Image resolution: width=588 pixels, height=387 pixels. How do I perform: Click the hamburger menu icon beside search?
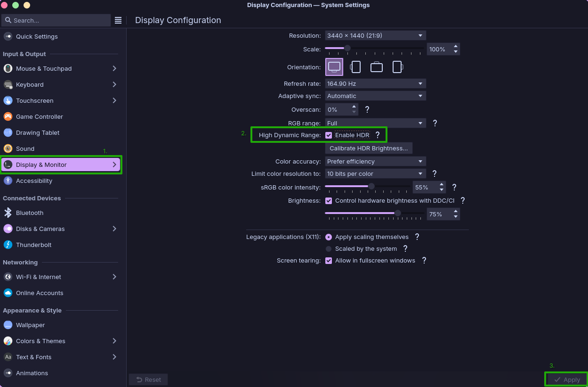[x=118, y=20]
